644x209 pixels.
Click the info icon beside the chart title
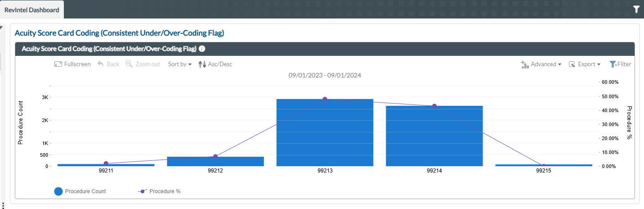click(202, 49)
